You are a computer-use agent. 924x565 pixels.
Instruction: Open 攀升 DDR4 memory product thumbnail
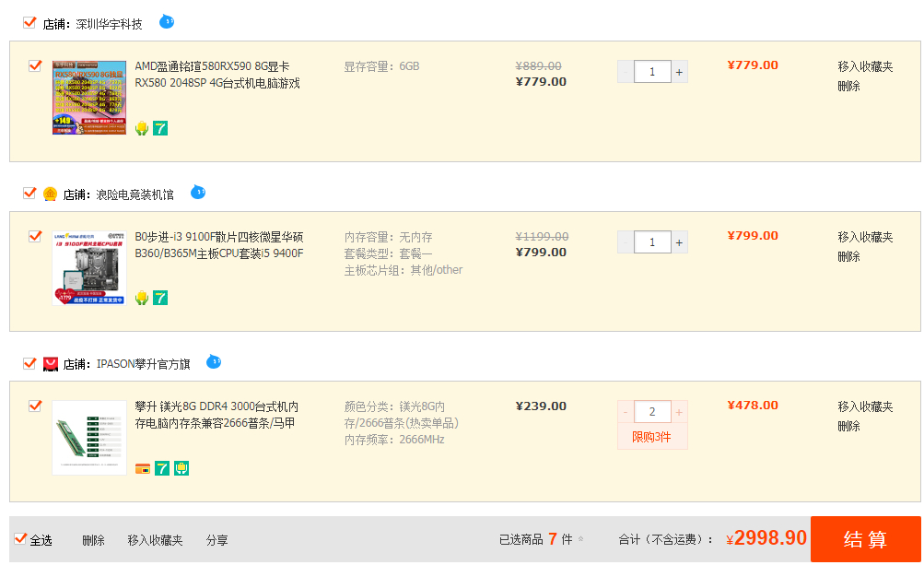pyautogui.click(x=89, y=438)
